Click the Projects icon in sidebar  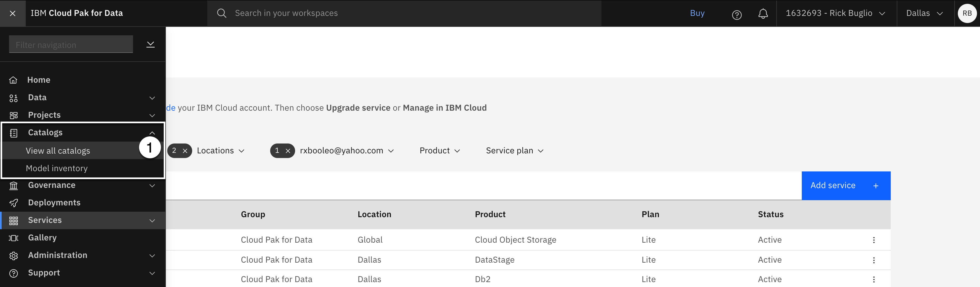coord(13,115)
